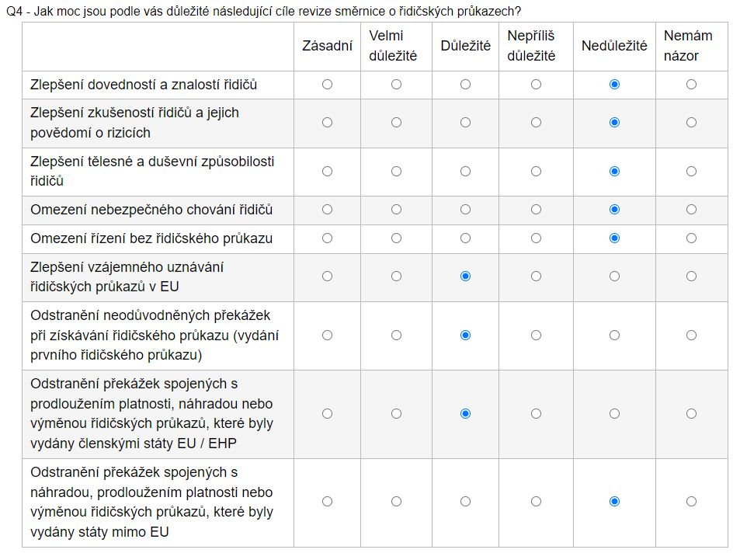
Task: Choose Nemám názor for Odstranění neodůvodněných překážek
Action: click(x=691, y=335)
